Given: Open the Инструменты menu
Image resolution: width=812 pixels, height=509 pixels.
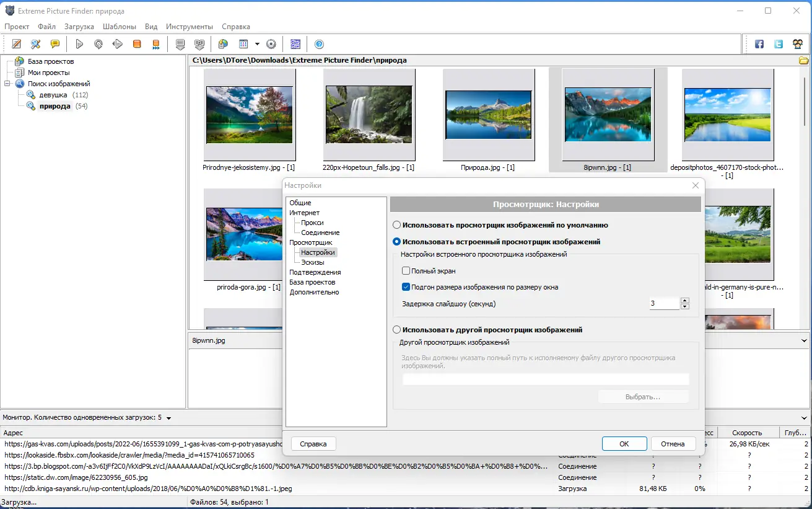Looking at the screenshot, I should [189, 27].
